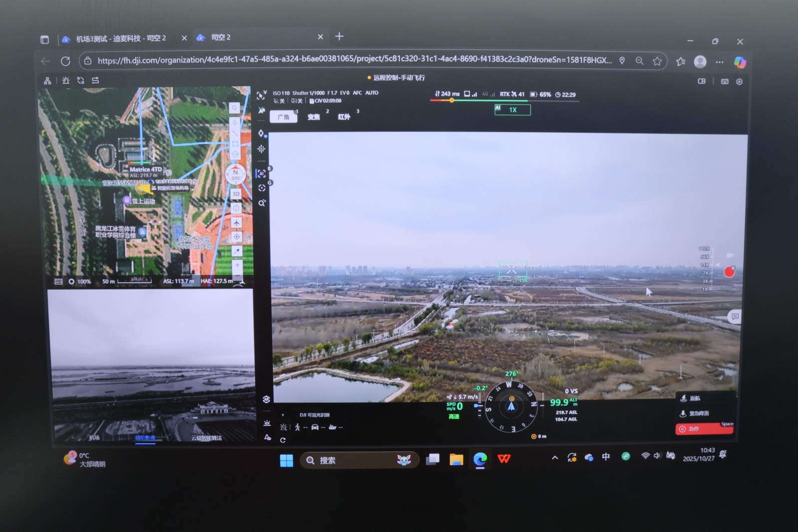Toggle the map 3D view button
This screenshot has width=798, height=532.
click(236, 194)
